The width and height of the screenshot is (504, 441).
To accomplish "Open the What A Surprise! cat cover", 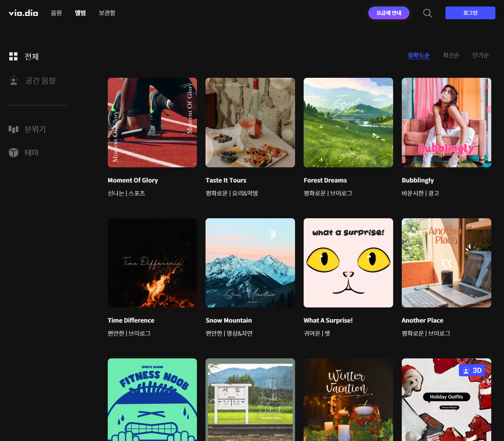I will point(348,263).
